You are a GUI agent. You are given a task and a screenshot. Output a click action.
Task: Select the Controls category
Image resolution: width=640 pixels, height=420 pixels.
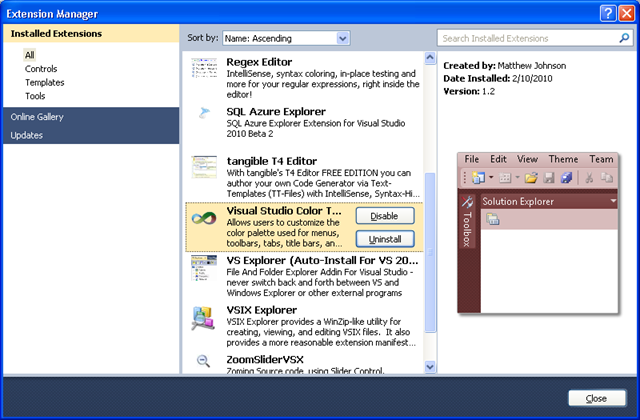tap(41, 69)
